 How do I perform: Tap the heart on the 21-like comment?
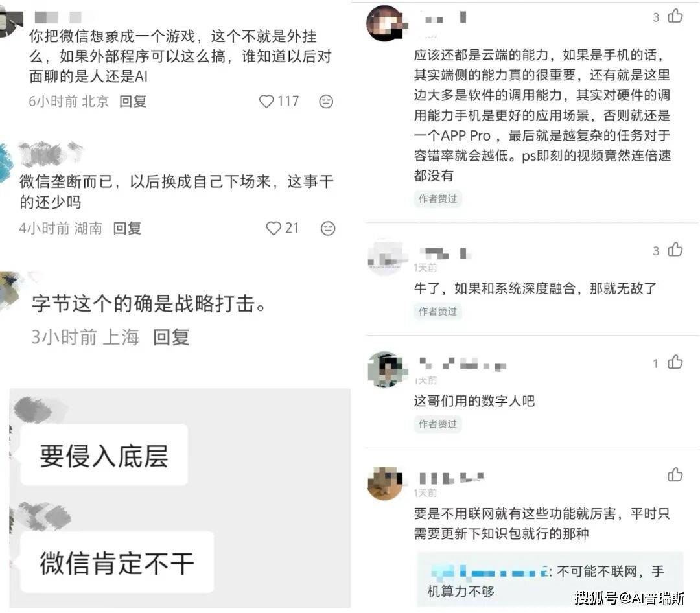[274, 228]
